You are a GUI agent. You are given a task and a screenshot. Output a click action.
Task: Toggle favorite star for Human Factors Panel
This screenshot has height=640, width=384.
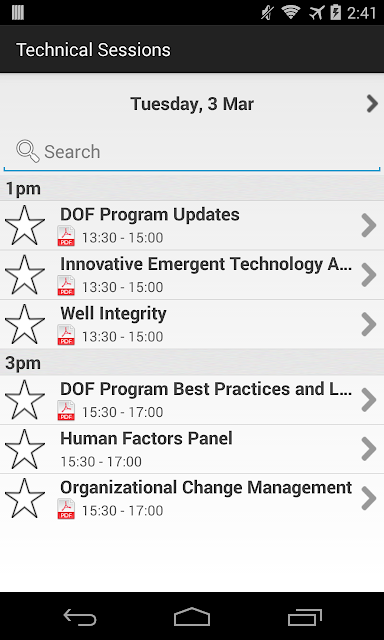click(x=25, y=449)
